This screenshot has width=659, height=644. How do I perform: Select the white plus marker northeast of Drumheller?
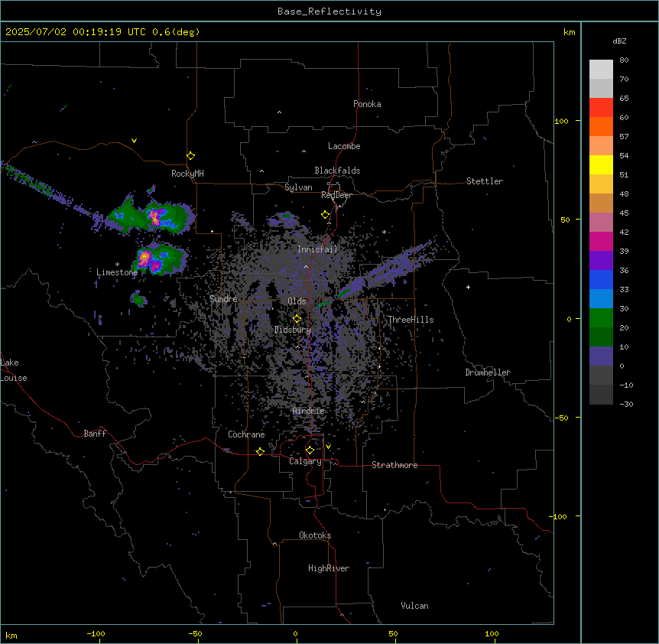[468, 287]
